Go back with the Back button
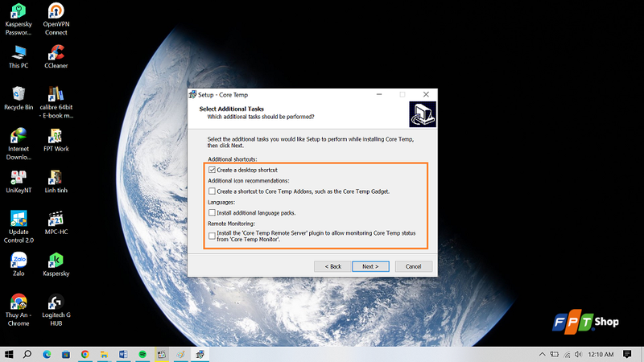Viewport: 644px width, 362px height. point(332,266)
